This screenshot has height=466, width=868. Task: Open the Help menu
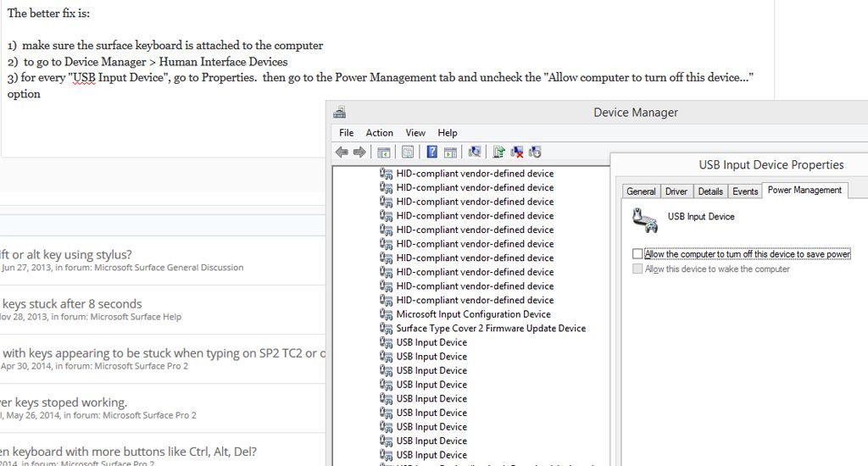point(448,133)
